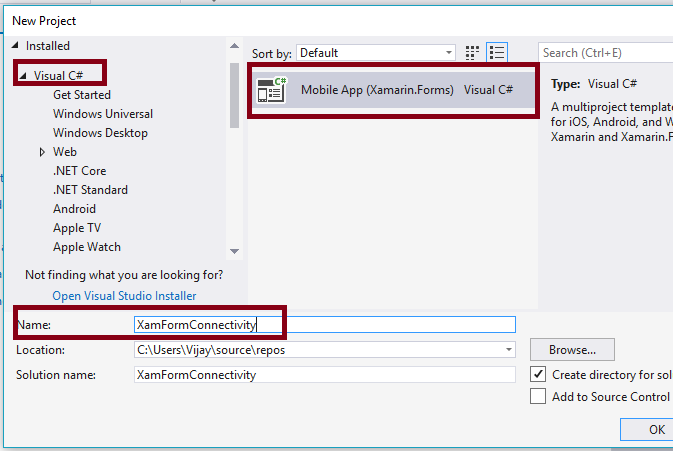
Task: Select the Mobile App (Xamarin.Forms) template
Action: 393,90
